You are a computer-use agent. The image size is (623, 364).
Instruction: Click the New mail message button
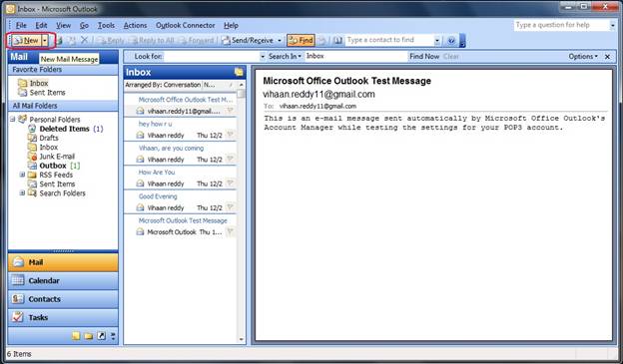coord(26,41)
